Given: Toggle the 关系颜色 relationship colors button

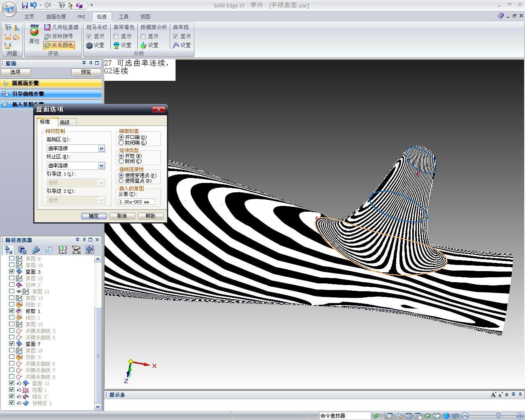Looking at the screenshot, I should point(59,45).
